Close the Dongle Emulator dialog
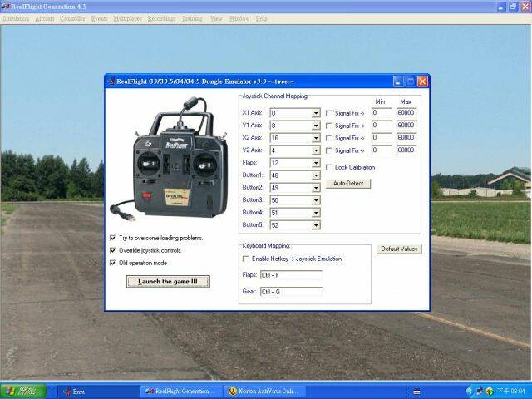Screen dimensions: 532x399 click(x=422, y=81)
